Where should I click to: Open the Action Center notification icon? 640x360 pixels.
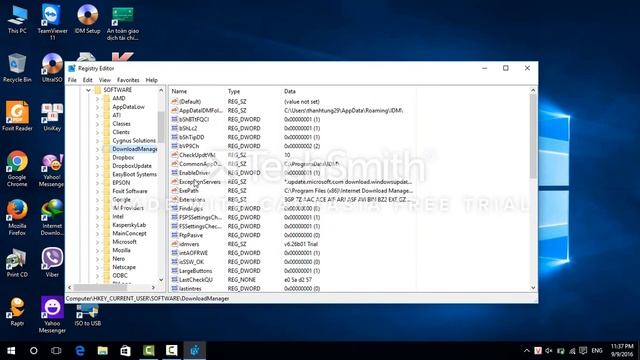pyautogui.click(x=583, y=351)
